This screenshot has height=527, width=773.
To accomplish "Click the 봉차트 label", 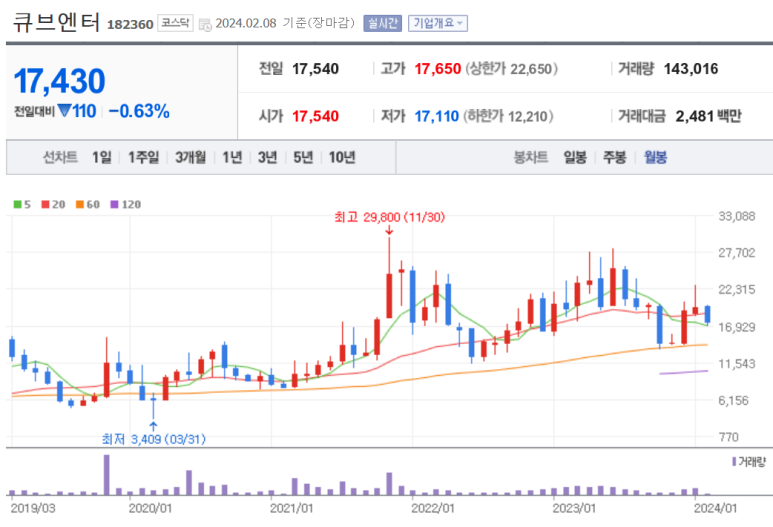I will tap(530, 157).
